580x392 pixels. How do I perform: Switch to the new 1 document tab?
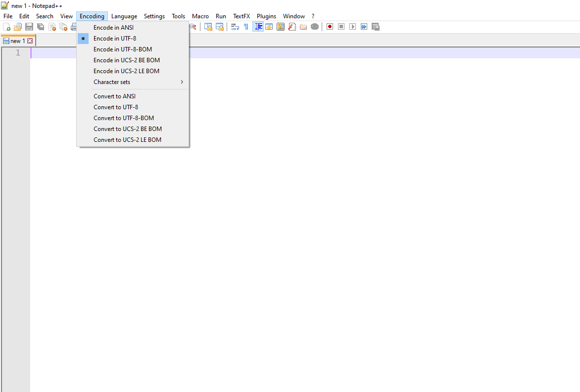17,41
